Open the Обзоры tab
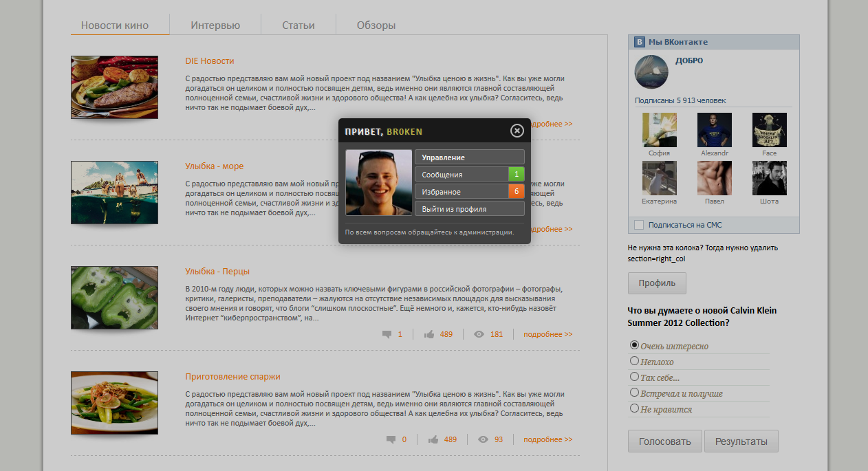 (376, 25)
